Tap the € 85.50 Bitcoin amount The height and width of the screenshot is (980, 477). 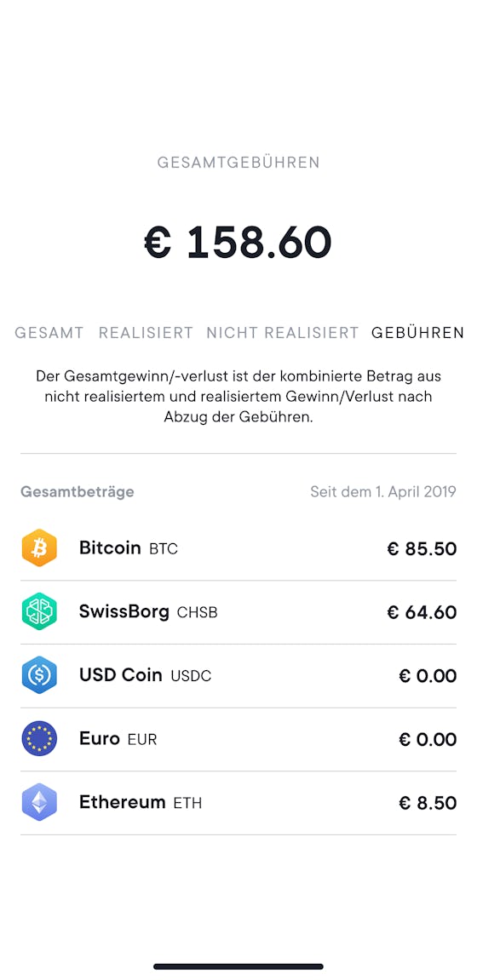coord(422,549)
